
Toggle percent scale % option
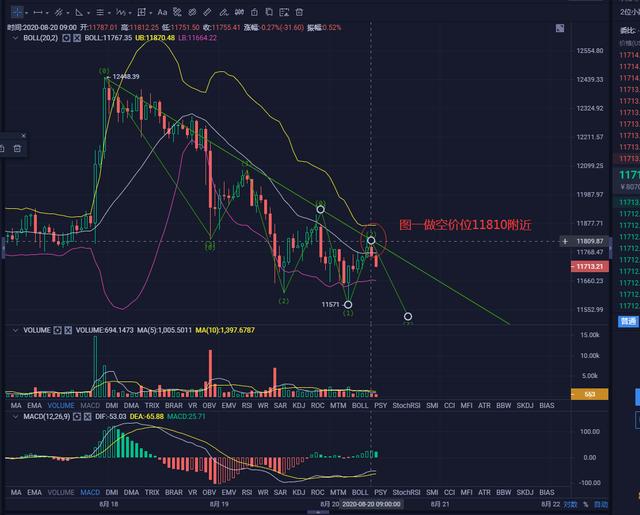586,504
